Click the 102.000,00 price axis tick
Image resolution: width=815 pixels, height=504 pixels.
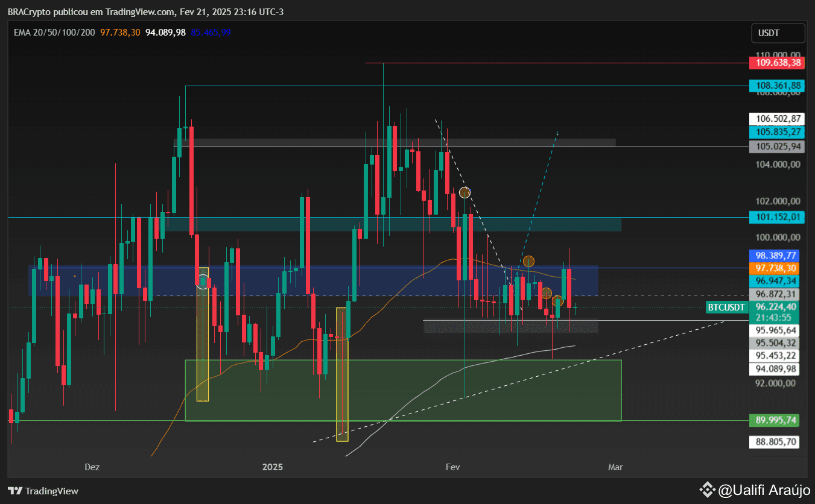[779, 201]
